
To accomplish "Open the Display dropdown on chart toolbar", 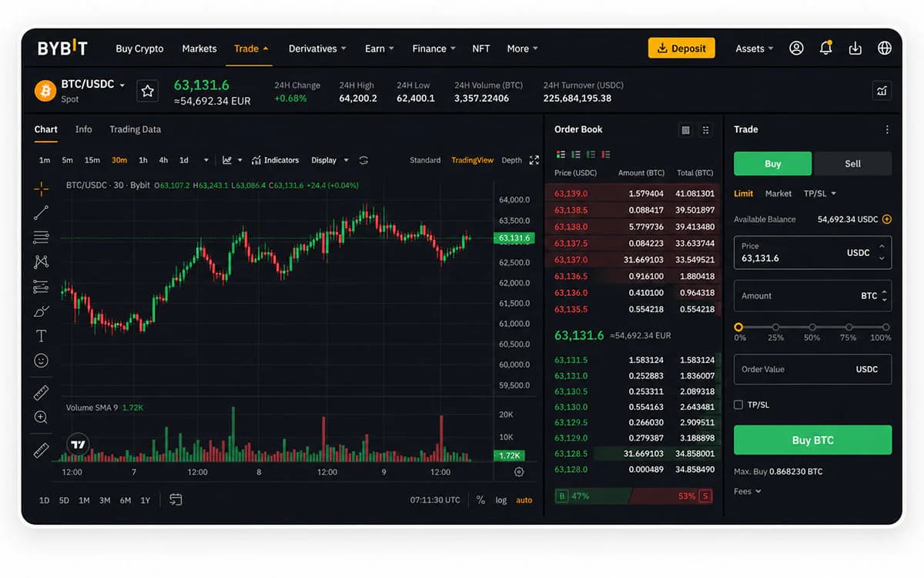I will click(x=330, y=160).
